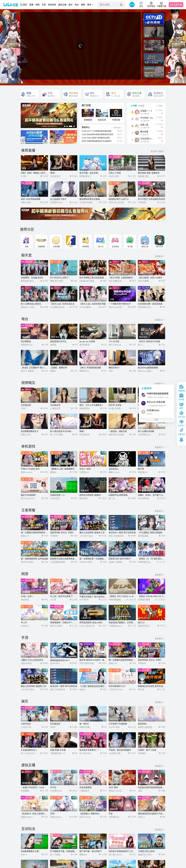Click the 我要开播 button
Image resolution: width=186 pixels, height=868 pixels.
click(x=176, y=5)
